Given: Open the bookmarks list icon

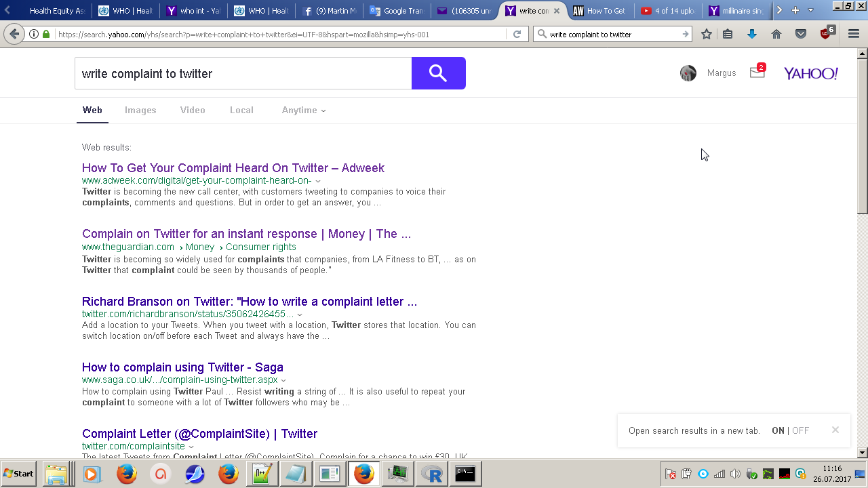Looking at the screenshot, I should [x=728, y=34].
